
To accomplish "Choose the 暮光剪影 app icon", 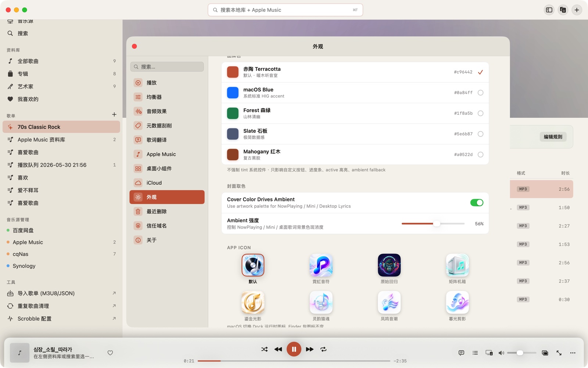I will pos(458,302).
